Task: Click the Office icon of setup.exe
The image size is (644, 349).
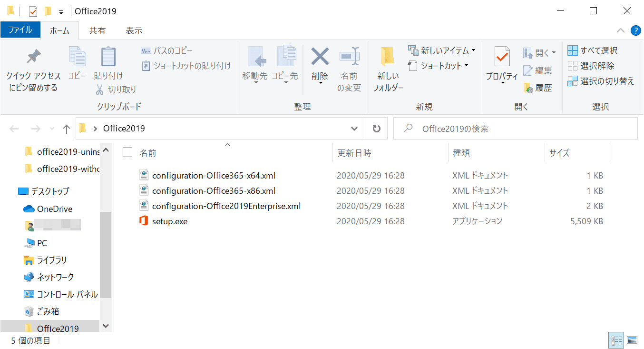Action: [x=144, y=221]
